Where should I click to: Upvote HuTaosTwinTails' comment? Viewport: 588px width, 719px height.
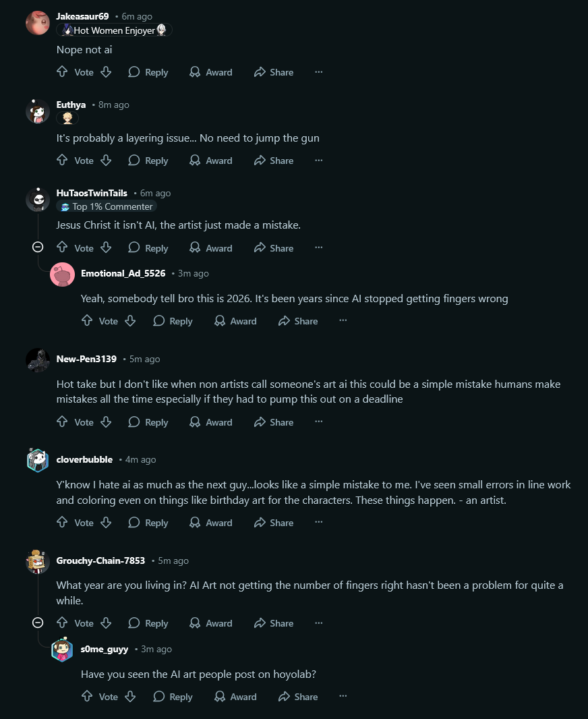pyautogui.click(x=62, y=248)
